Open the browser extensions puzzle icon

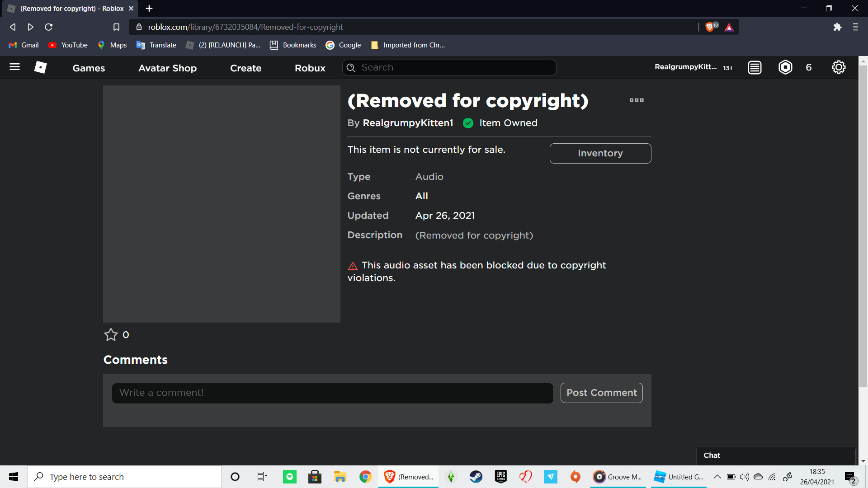pyautogui.click(x=837, y=27)
